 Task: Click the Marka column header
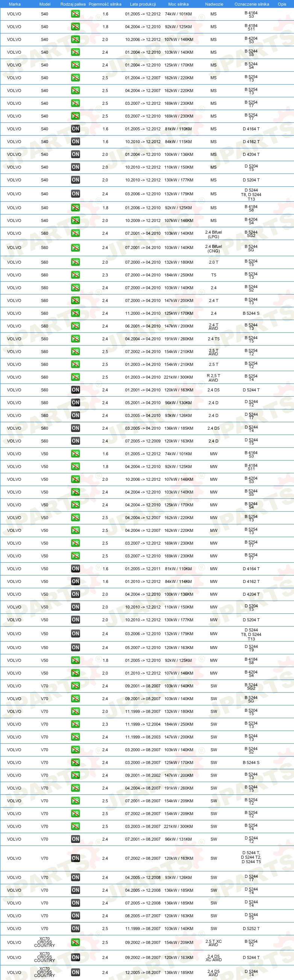pos(14,4)
